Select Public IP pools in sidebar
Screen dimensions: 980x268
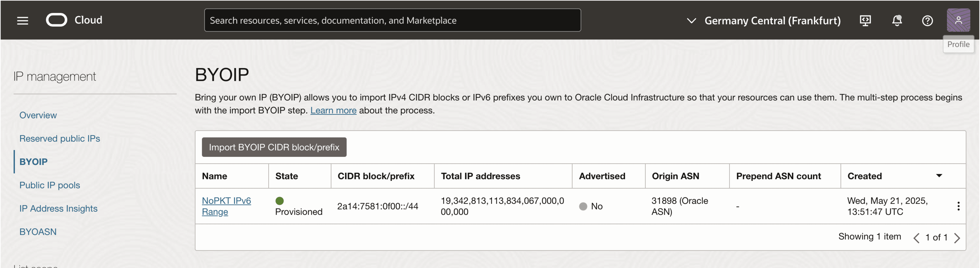click(50, 185)
